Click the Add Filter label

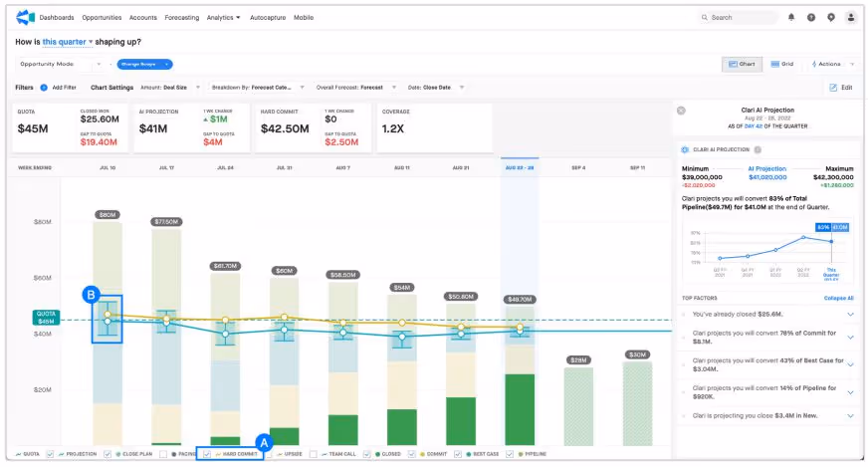tap(65, 88)
